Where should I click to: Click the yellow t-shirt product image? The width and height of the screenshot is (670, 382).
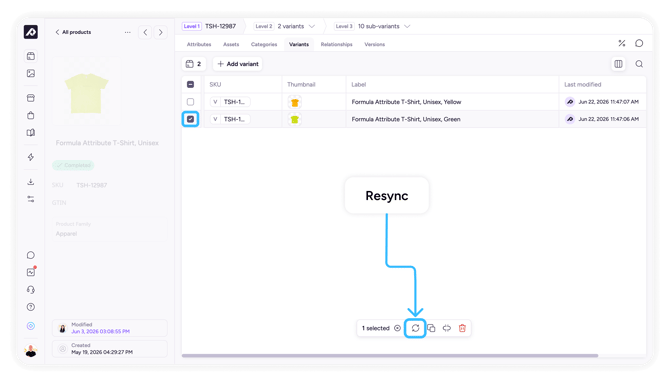pos(87,93)
